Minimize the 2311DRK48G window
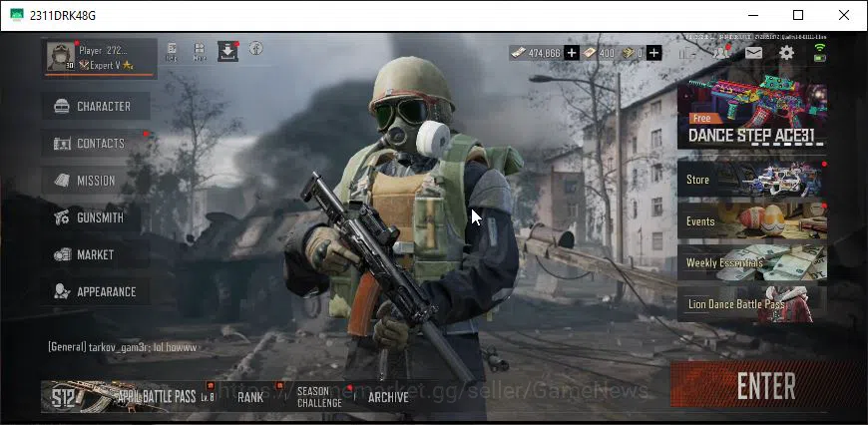The image size is (868, 425). (x=752, y=15)
